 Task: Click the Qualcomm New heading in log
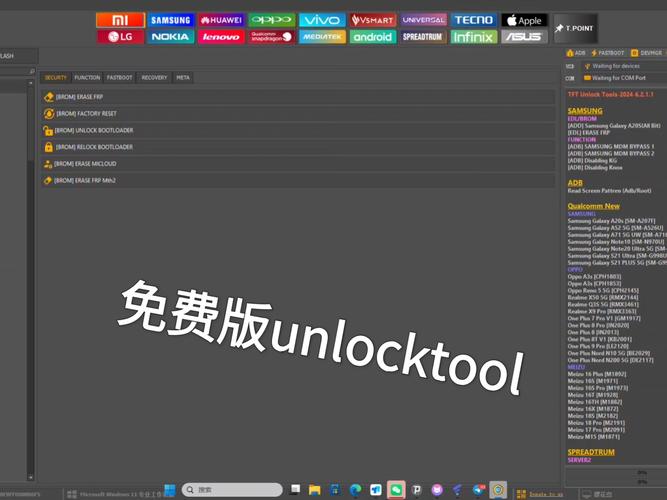click(593, 206)
